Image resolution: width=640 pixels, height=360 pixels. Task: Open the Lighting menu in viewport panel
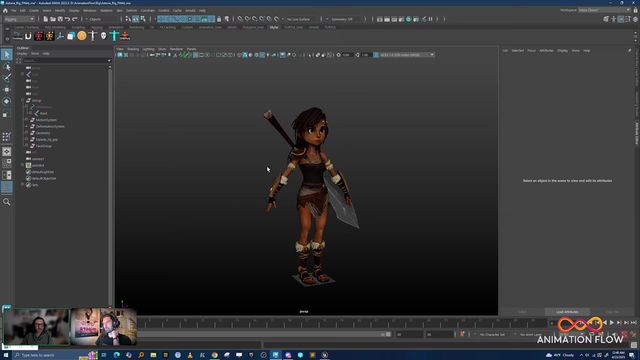(148, 49)
